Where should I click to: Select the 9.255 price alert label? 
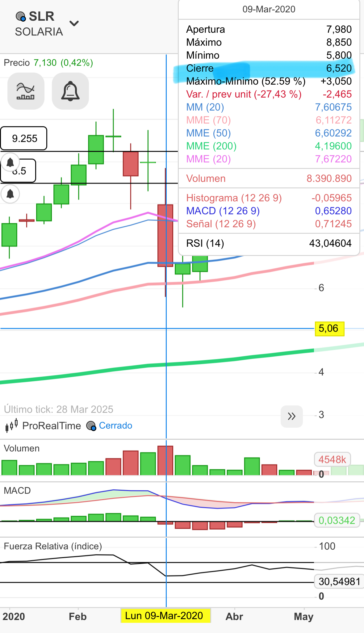(x=24, y=138)
